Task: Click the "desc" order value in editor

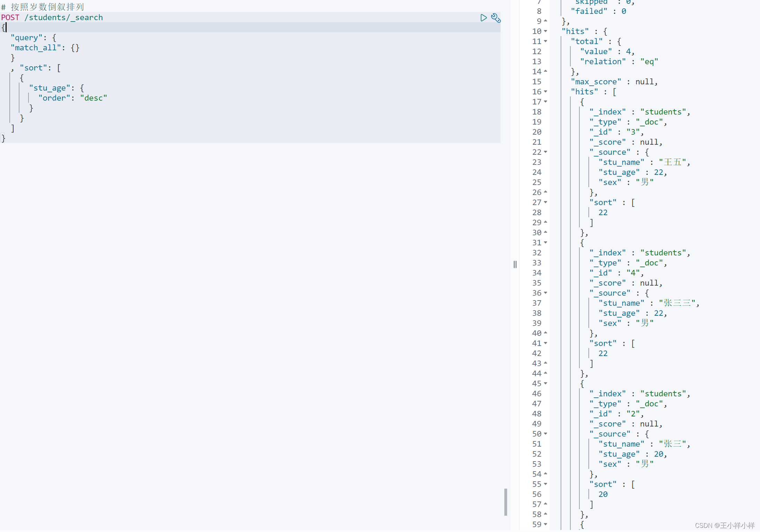Action: click(93, 98)
